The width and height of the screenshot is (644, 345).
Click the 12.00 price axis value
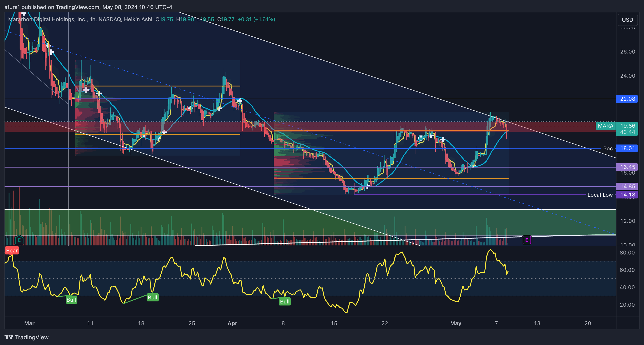point(628,221)
